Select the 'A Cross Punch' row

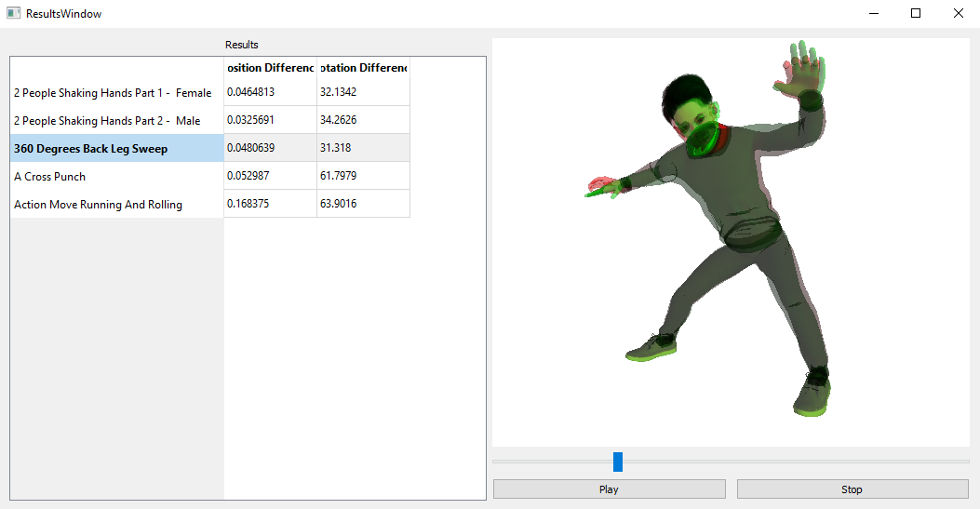[116, 176]
